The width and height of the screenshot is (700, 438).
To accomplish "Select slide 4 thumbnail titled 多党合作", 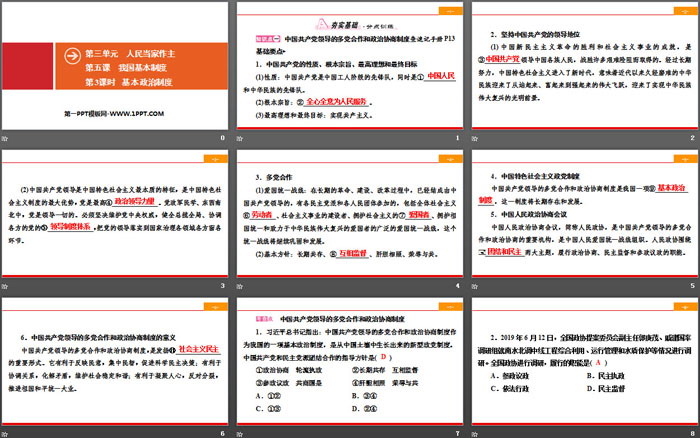I will tap(350, 214).
